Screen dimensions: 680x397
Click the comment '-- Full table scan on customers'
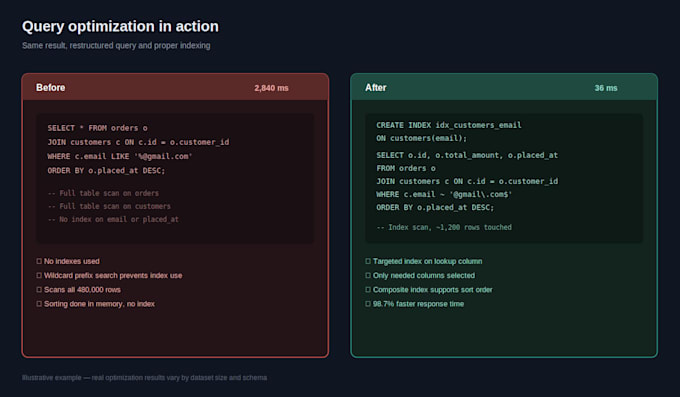point(109,206)
